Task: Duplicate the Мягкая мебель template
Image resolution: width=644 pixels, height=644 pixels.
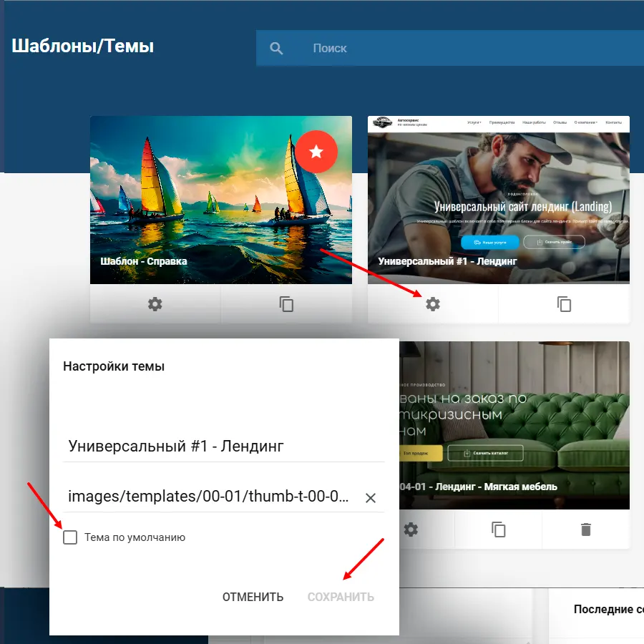Action: (498, 530)
